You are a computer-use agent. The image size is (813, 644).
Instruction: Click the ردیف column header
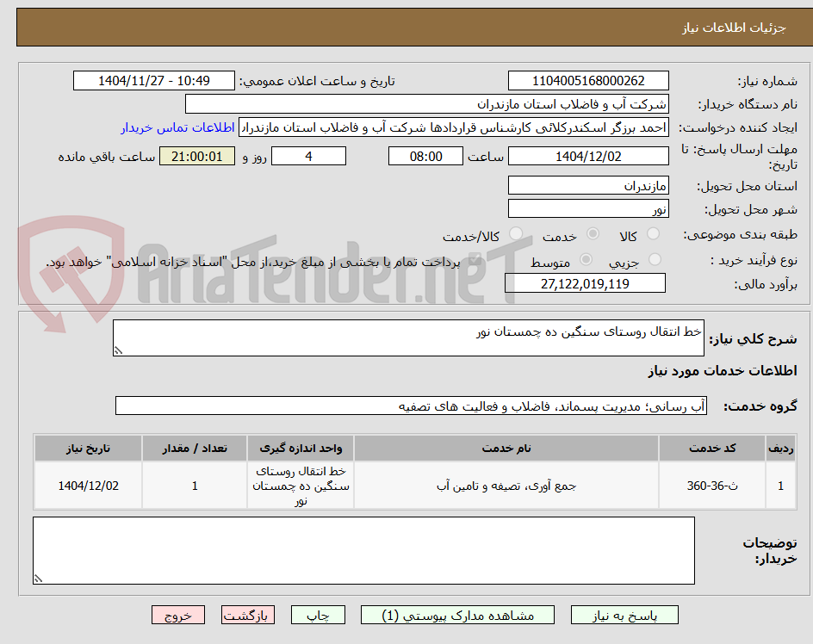(781, 449)
